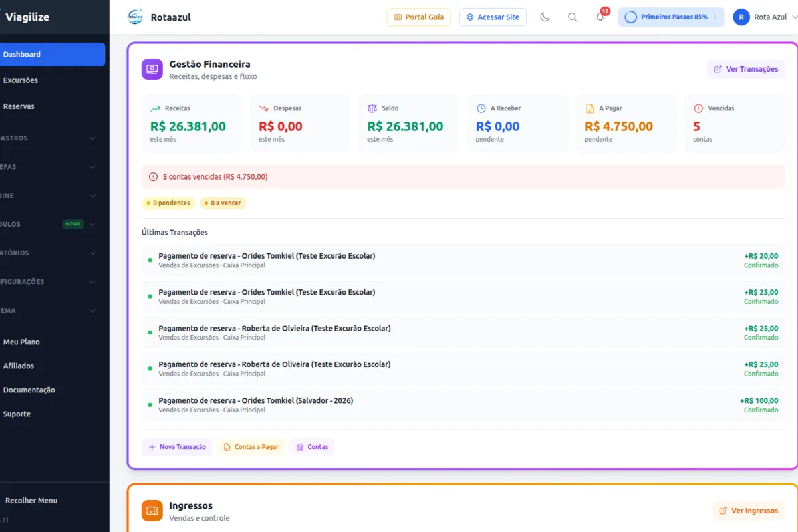Open the Portal Guia link
This screenshot has height=532, width=798.
pos(419,17)
